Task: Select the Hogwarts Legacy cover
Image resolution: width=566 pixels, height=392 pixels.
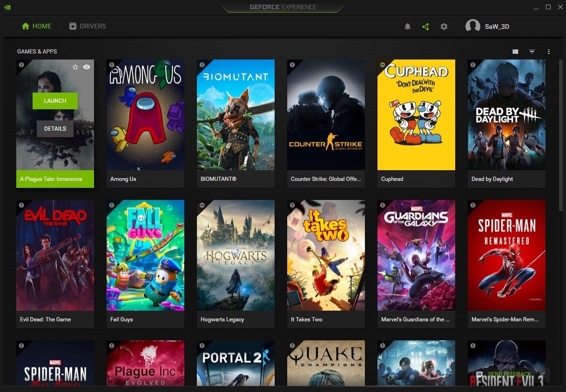Action: point(236,255)
